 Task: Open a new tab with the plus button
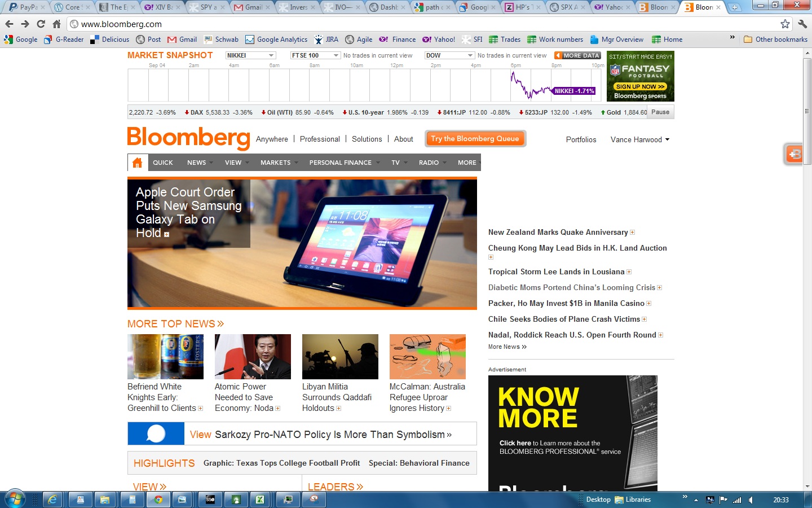coord(735,7)
